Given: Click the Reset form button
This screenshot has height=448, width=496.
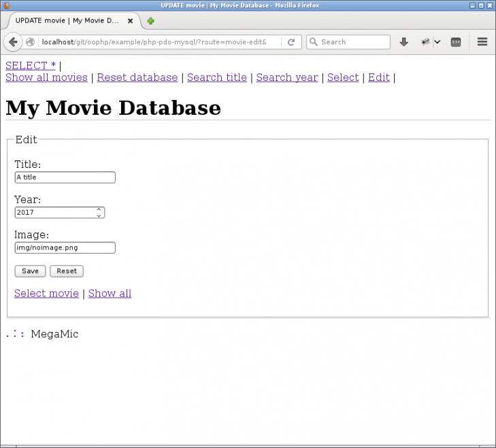Looking at the screenshot, I should pos(67,271).
